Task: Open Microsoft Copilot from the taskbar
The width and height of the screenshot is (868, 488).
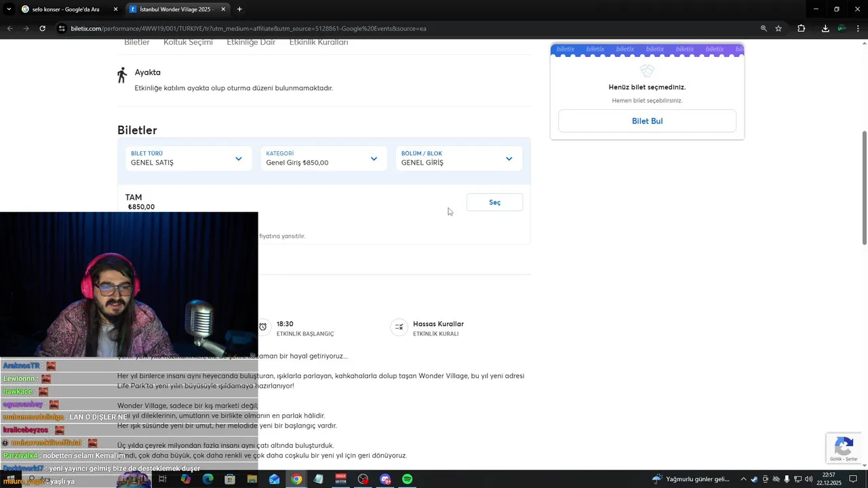Action: [x=185, y=479]
